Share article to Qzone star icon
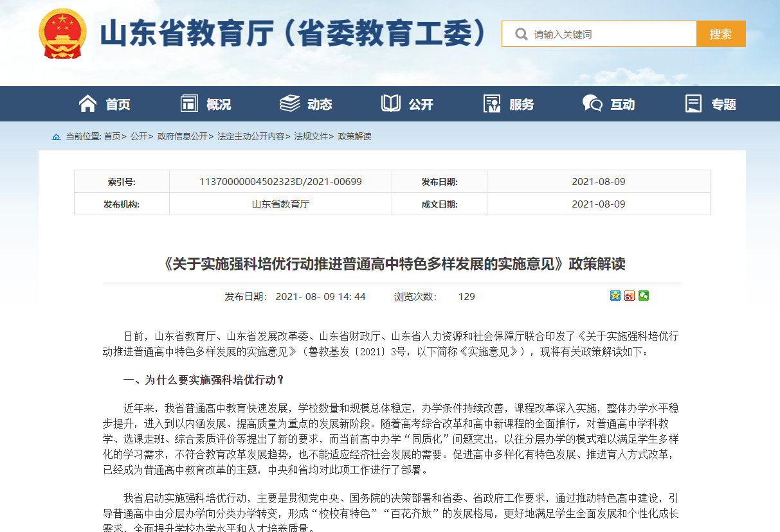Image resolution: width=780 pixels, height=532 pixels. click(615, 296)
